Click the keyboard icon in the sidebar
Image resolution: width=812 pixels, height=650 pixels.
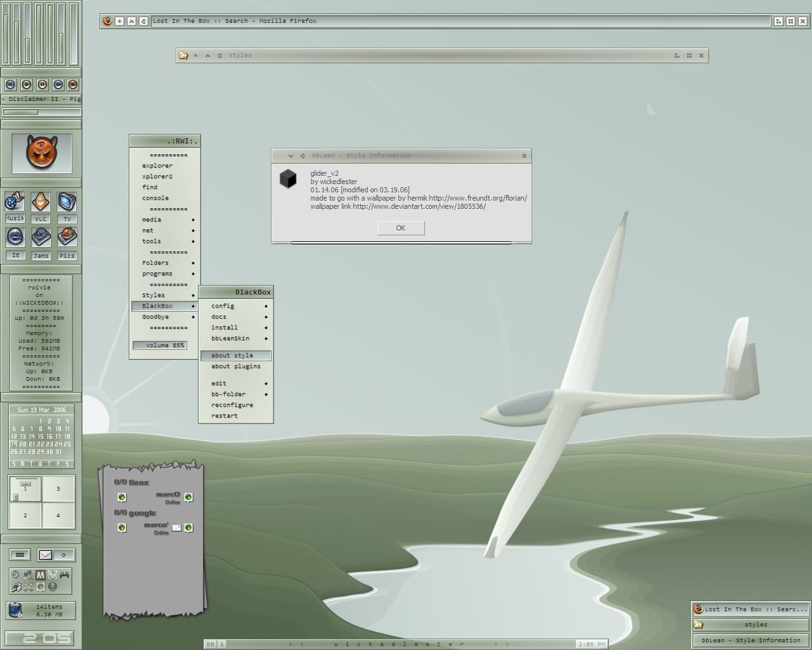click(20, 555)
